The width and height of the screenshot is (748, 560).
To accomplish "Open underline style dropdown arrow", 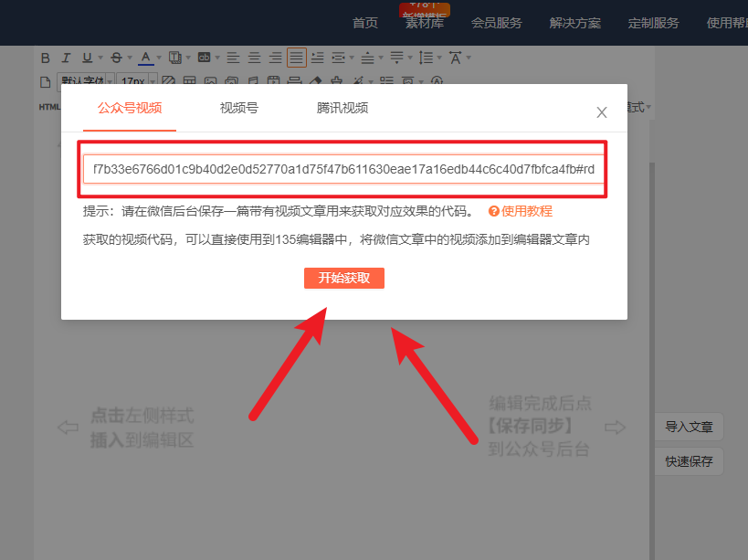I will (x=100, y=58).
